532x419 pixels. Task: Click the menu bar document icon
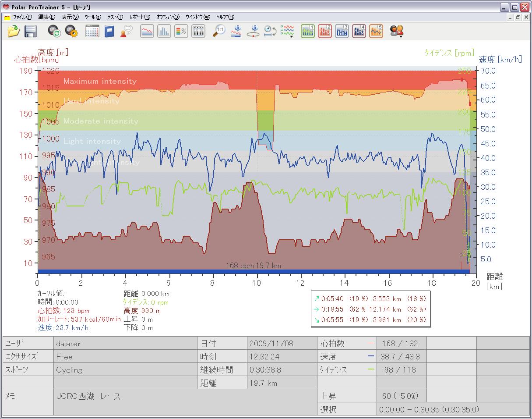[7, 17]
